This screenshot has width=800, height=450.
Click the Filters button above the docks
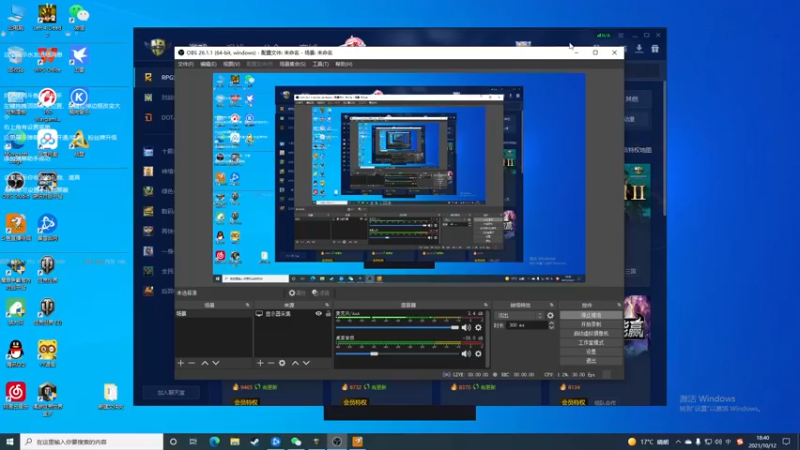pyautogui.click(x=321, y=293)
